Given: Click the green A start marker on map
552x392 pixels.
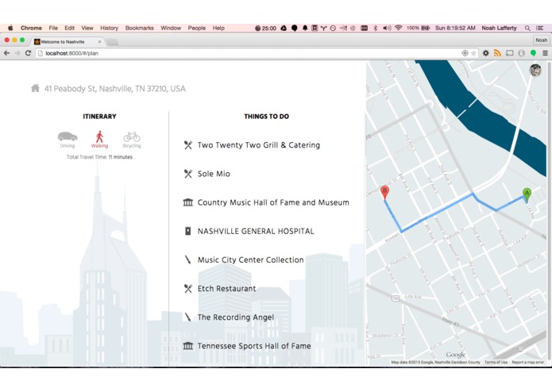Looking at the screenshot, I should tap(527, 195).
